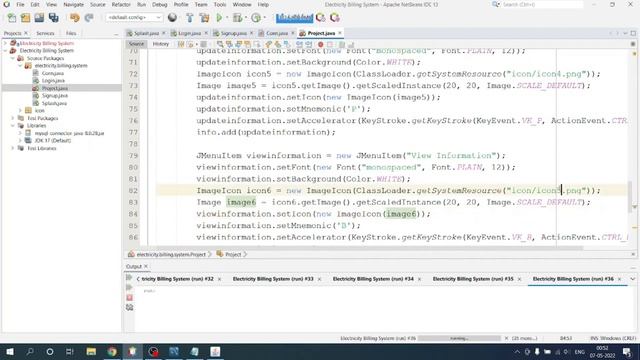This screenshot has width=640, height=360.
Task: Click the Undo toolbar icon
Action: (x=74, y=18)
